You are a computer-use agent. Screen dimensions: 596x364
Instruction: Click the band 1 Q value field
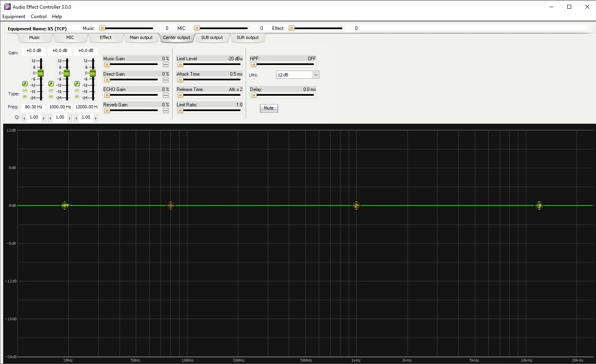tap(34, 117)
